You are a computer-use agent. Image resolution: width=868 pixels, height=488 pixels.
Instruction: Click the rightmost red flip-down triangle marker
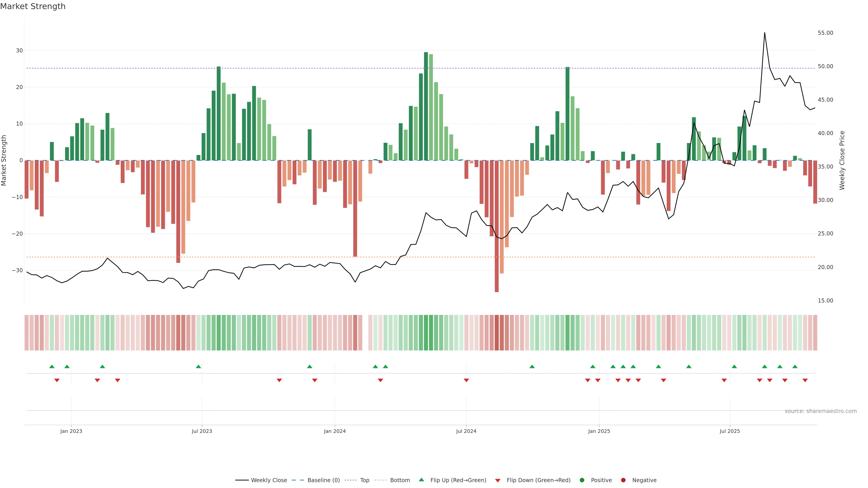click(805, 380)
